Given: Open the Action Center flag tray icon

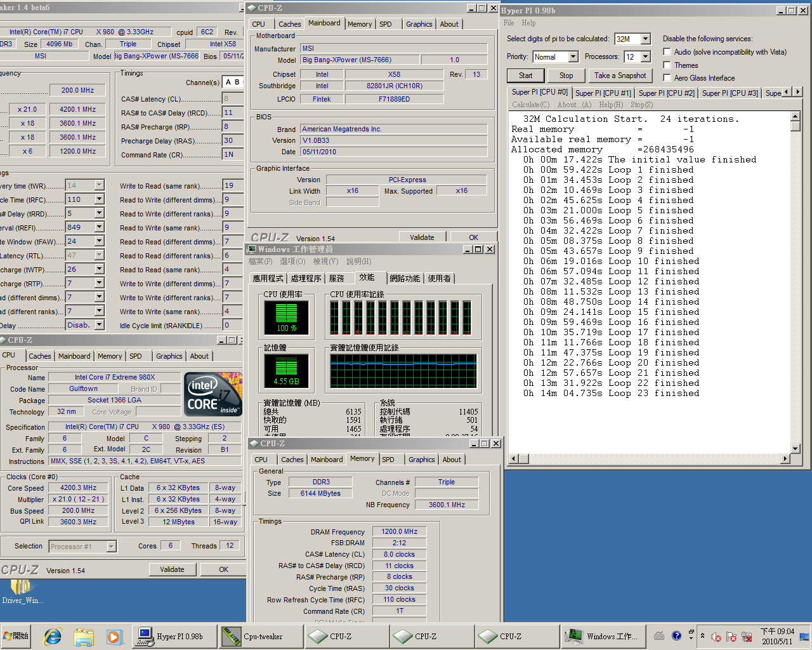Looking at the screenshot, I should [731, 636].
